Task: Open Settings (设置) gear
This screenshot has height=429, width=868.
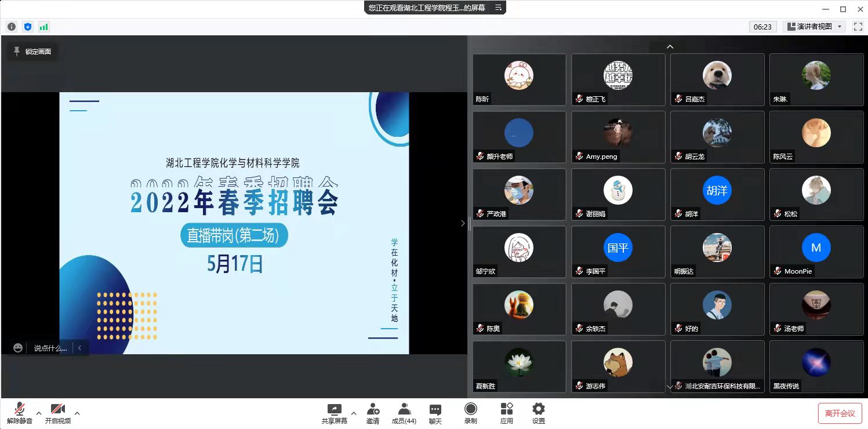Action: pos(538,410)
